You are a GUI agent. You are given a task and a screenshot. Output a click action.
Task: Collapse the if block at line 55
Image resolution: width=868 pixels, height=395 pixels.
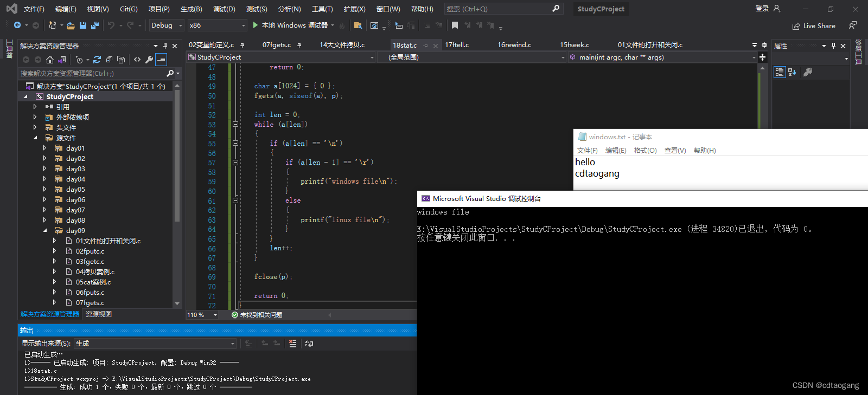pos(235,143)
